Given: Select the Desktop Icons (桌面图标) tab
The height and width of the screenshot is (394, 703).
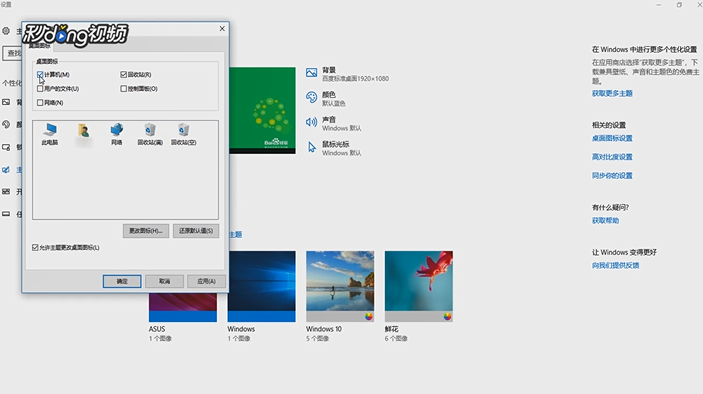Looking at the screenshot, I should (x=39, y=46).
